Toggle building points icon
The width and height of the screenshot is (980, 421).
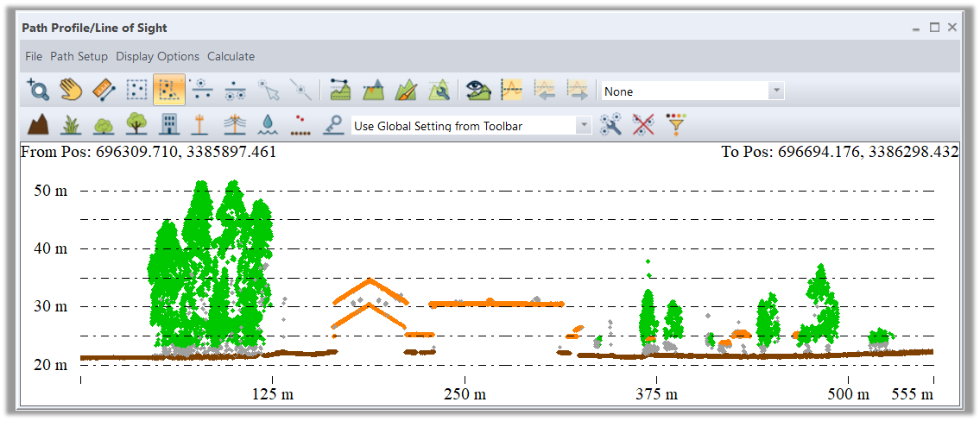(169, 124)
